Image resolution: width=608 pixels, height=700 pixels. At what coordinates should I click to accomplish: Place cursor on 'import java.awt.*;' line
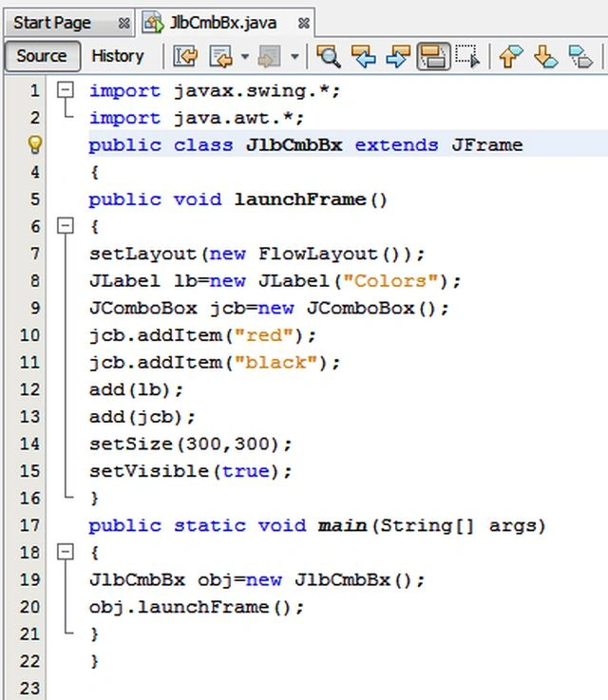(x=197, y=119)
